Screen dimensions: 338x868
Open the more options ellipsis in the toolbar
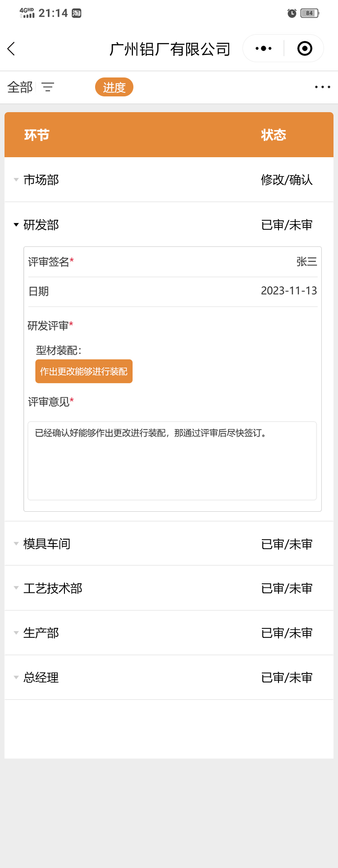tap(322, 87)
